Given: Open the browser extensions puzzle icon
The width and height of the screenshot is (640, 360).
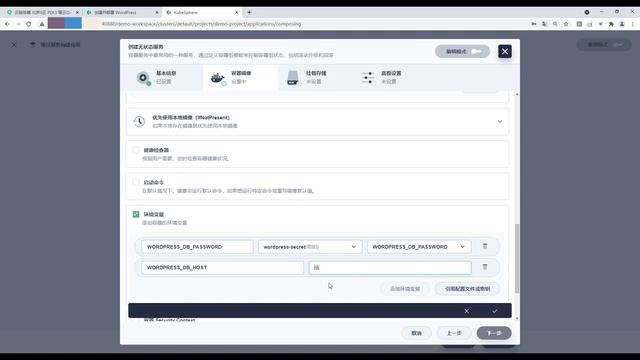Looking at the screenshot, I should [611, 24].
